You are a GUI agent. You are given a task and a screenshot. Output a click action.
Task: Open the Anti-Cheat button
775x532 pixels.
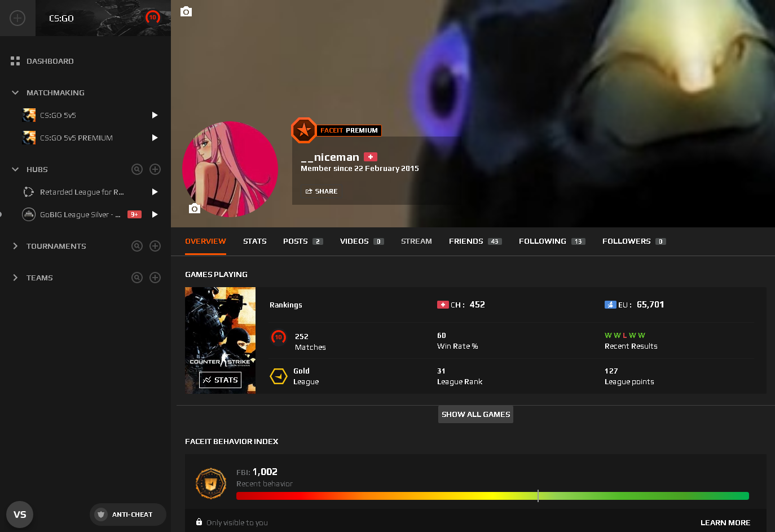coord(128,515)
